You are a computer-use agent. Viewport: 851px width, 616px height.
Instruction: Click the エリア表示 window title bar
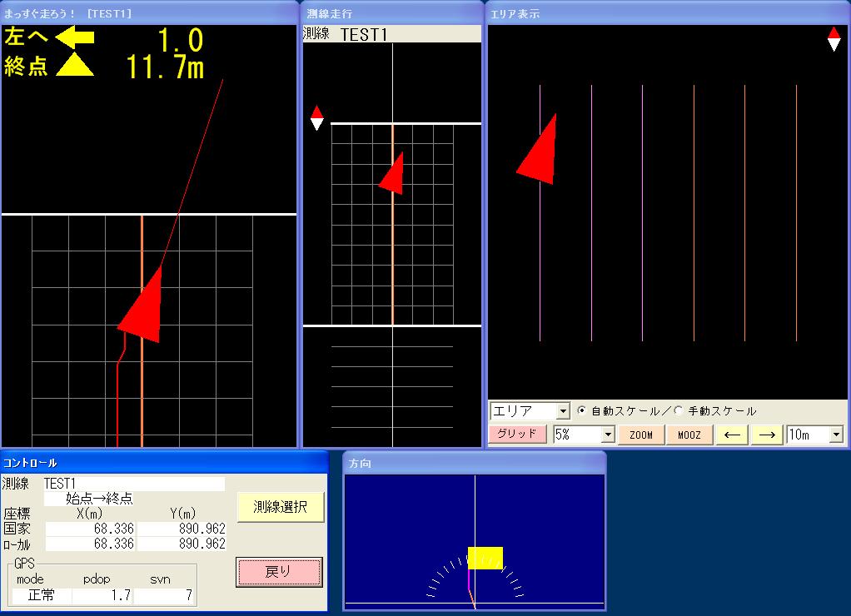pyautogui.click(x=668, y=13)
